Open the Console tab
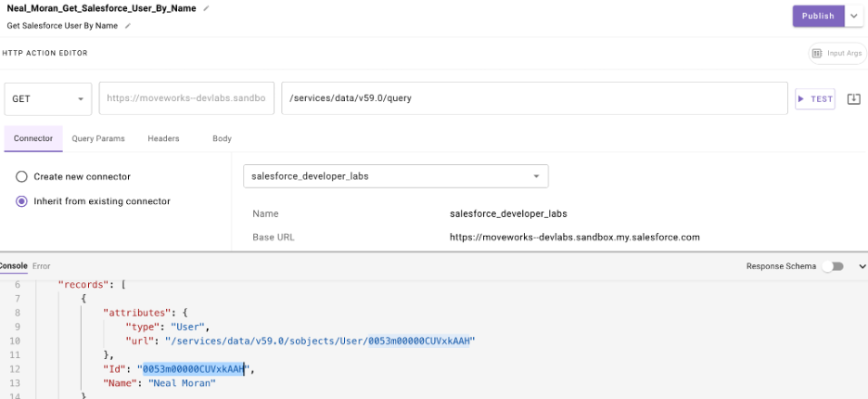This screenshot has height=399, width=868. tap(13, 266)
